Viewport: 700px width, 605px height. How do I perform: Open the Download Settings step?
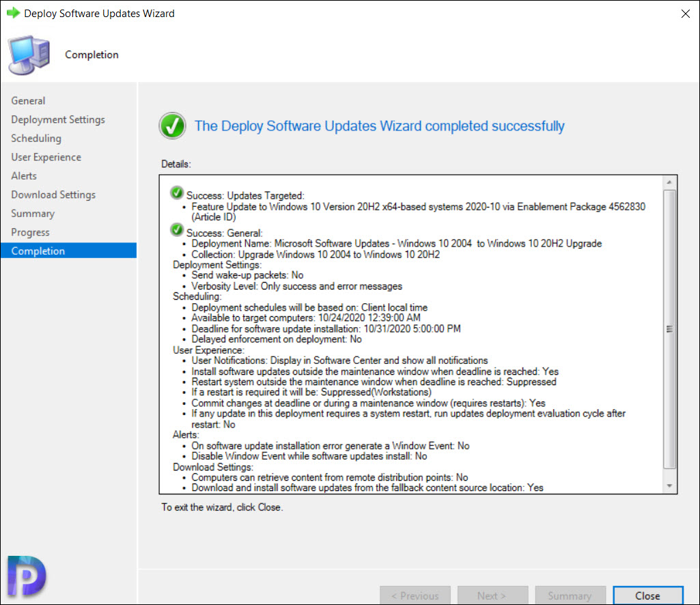pos(53,195)
